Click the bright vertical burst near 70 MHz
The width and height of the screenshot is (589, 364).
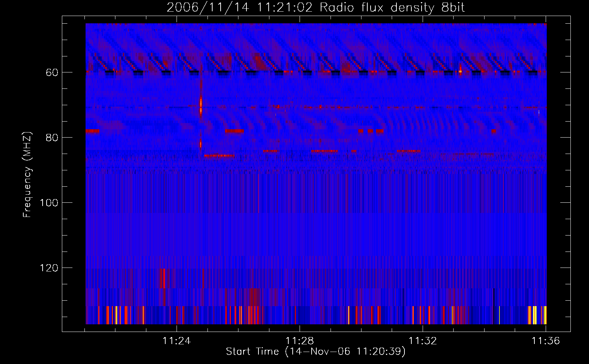(201, 105)
